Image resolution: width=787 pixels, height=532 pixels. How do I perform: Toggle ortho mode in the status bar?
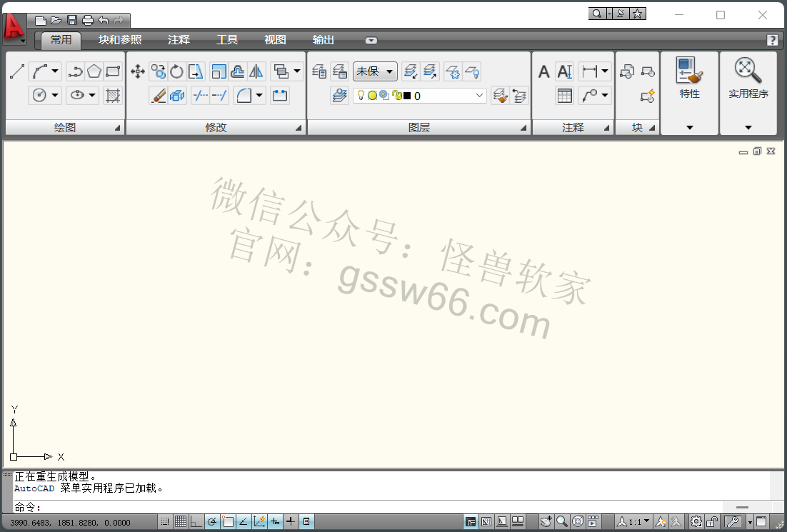pyautogui.click(x=196, y=522)
